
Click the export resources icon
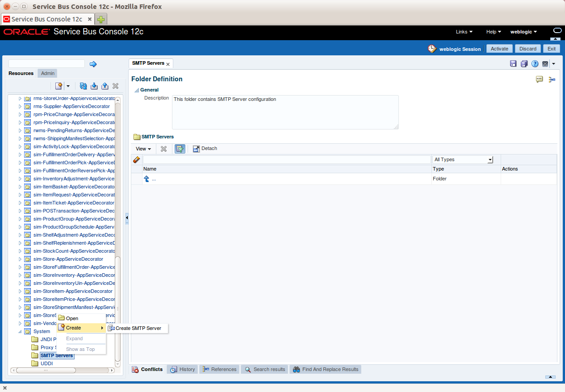[105, 86]
